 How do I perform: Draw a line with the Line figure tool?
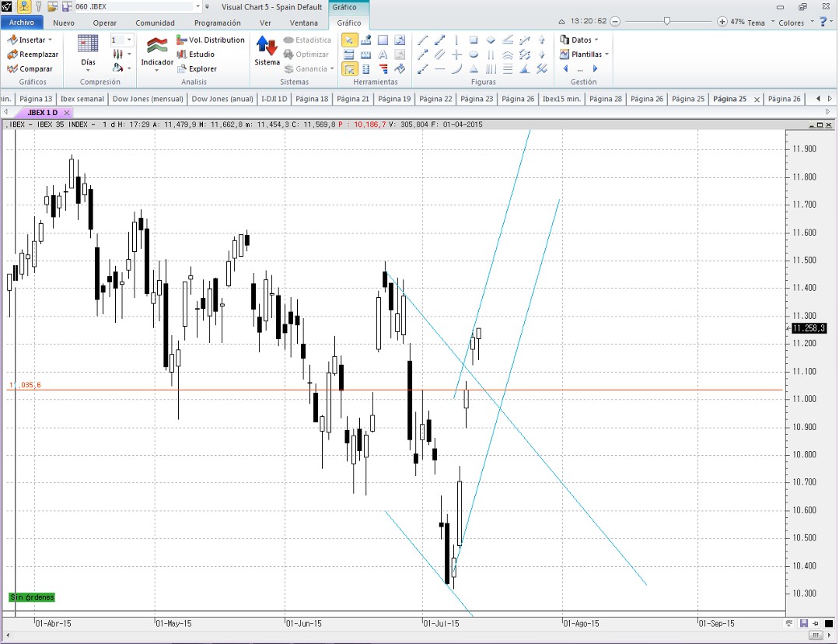pos(423,40)
